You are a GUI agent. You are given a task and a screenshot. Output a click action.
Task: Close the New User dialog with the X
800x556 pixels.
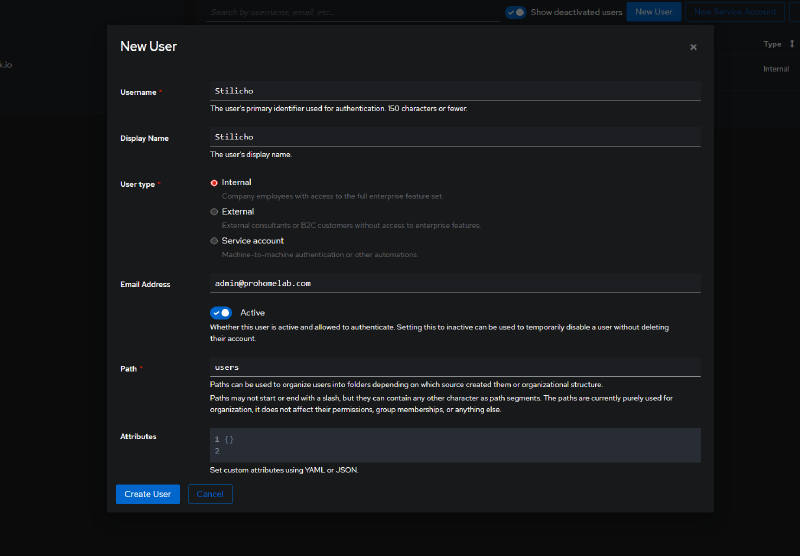(693, 47)
